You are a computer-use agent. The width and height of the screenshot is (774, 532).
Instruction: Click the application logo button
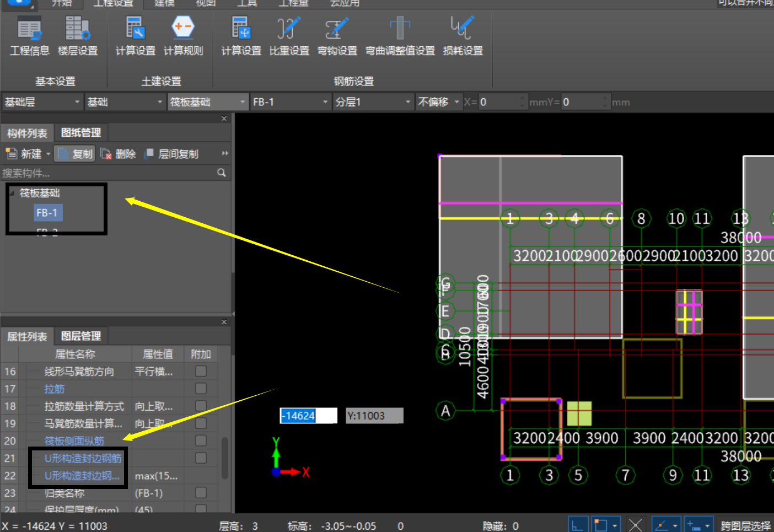tap(19, 2)
